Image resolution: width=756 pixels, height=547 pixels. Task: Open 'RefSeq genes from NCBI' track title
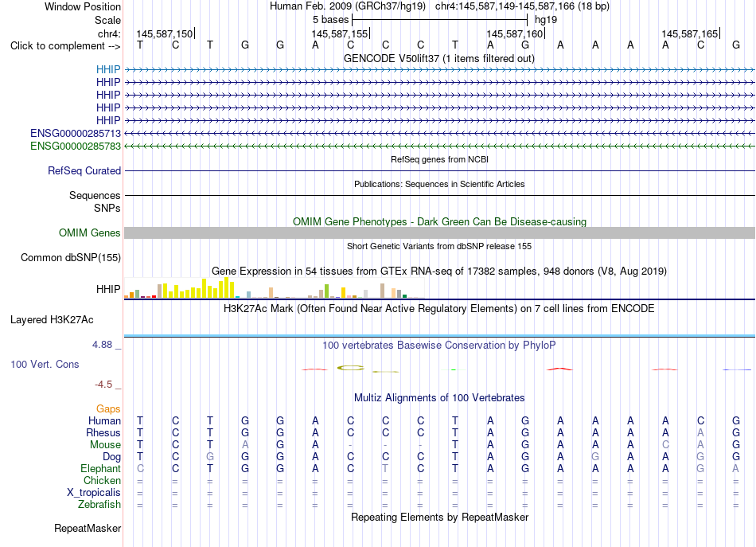click(x=439, y=159)
